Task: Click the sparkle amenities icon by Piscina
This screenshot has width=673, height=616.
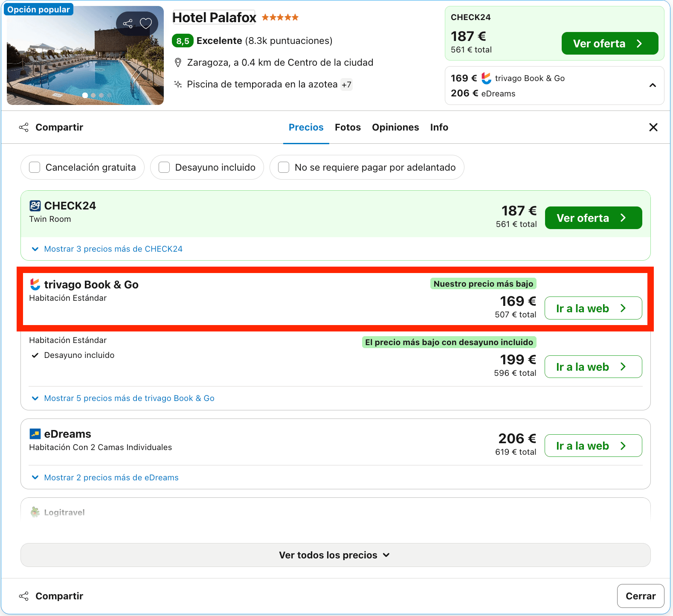Action: click(178, 84)
